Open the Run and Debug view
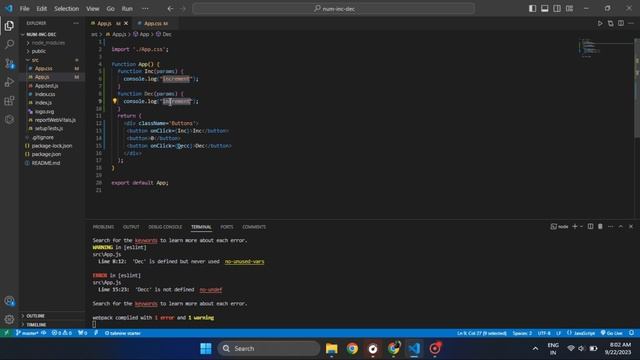Screen dimensions: 640x360 [x=9, y=82]
